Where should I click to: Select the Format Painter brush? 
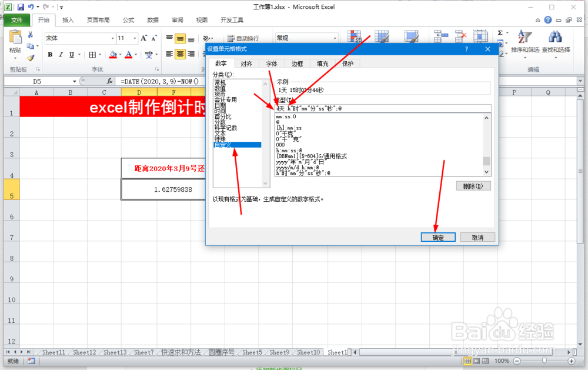tap(31, 58)
